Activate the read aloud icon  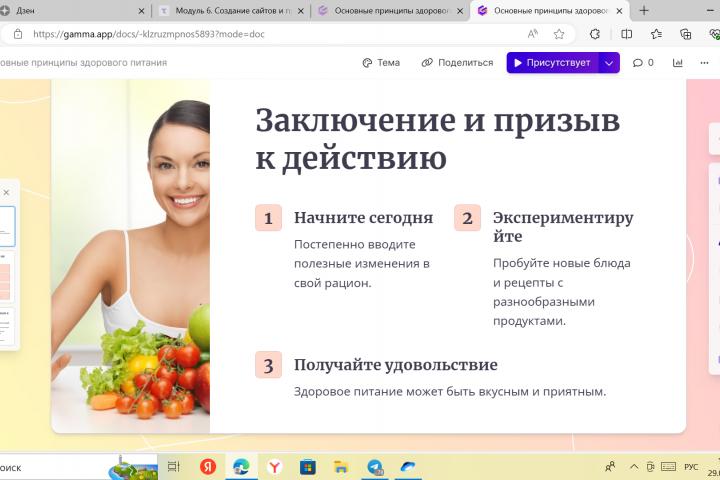[533, 34]
